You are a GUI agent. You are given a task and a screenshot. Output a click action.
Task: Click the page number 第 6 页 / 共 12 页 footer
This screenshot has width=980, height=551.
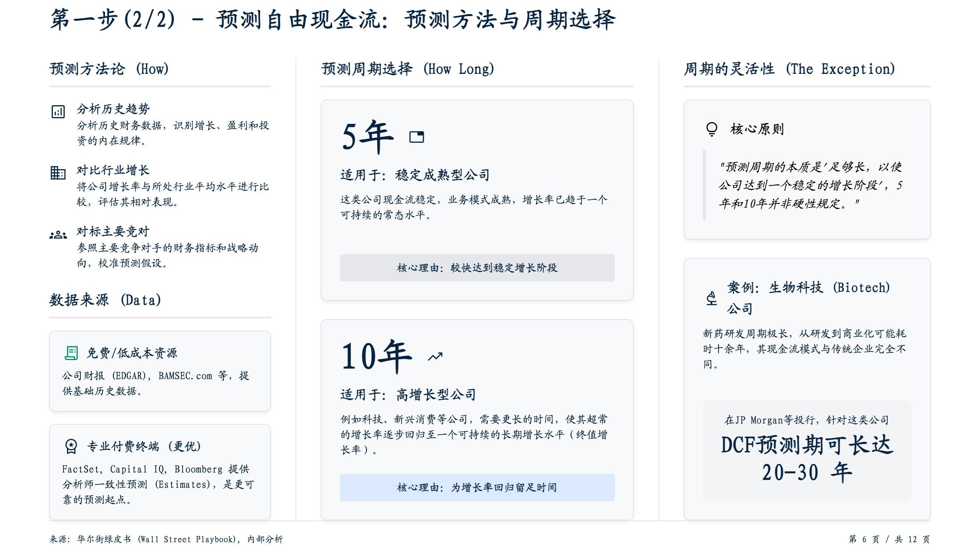tap(889, 539)
